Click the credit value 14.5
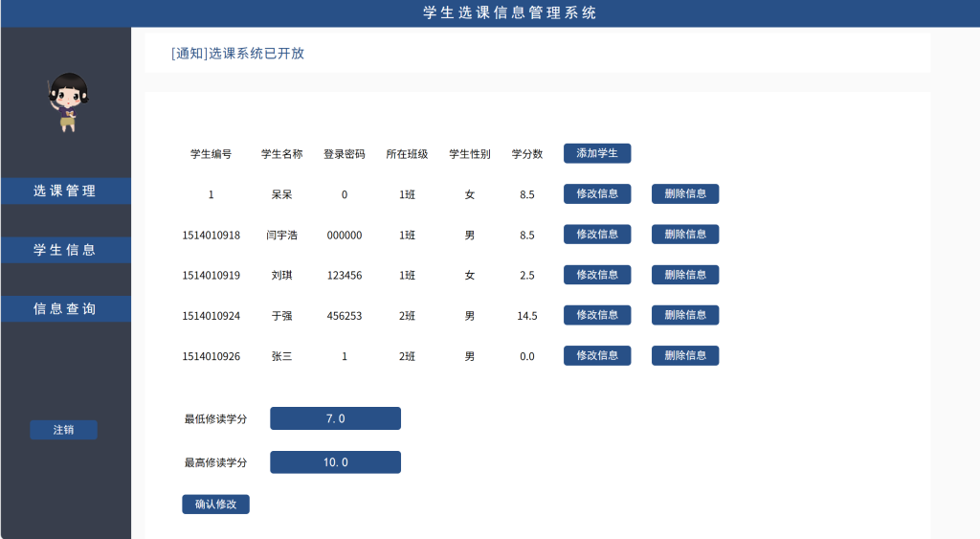980x539 pixels. coord(527,316)
